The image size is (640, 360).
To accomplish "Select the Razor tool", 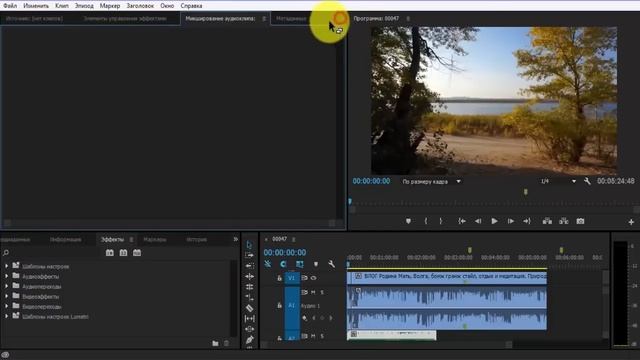I will 249,308.
